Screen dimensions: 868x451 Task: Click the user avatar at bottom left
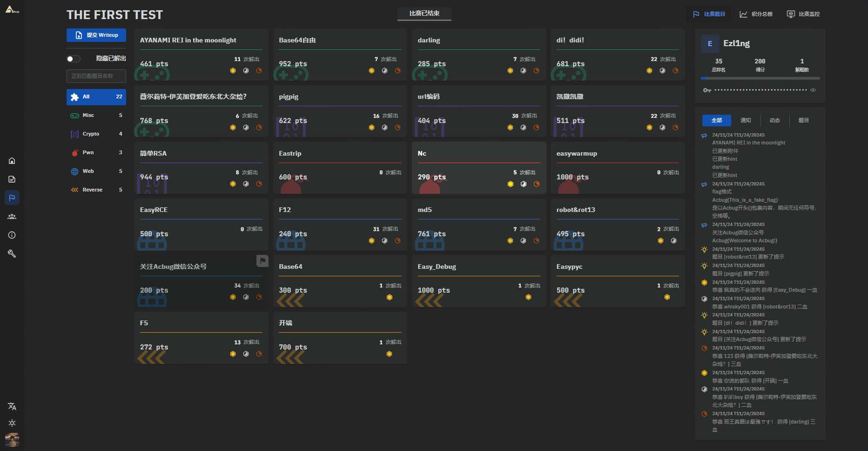[12, 439]
